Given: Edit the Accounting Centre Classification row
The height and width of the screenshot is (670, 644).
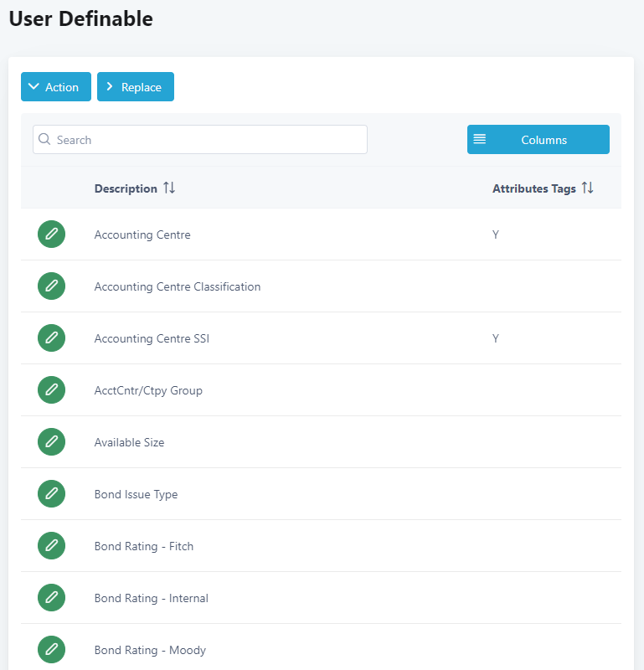Looking at the screenshot, I should click(x=51, y=286).
